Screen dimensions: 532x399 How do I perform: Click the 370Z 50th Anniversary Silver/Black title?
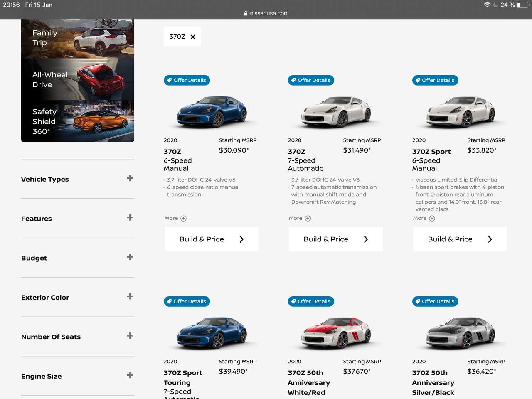click(433, 382)
